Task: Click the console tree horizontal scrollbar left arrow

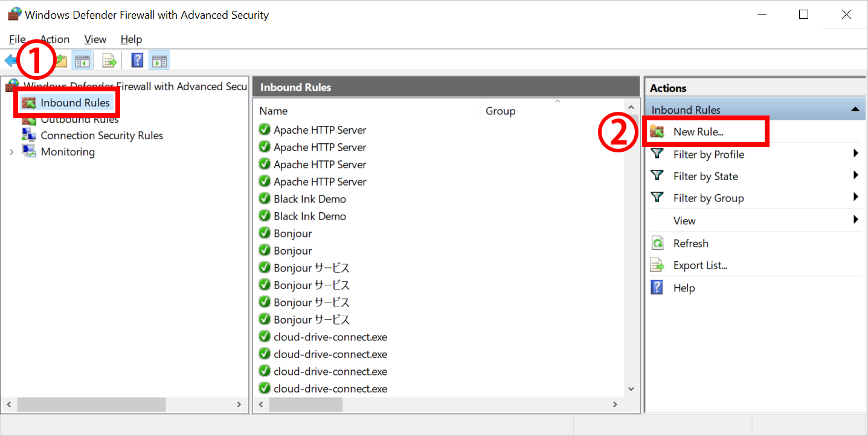Action: click(9, 405)
